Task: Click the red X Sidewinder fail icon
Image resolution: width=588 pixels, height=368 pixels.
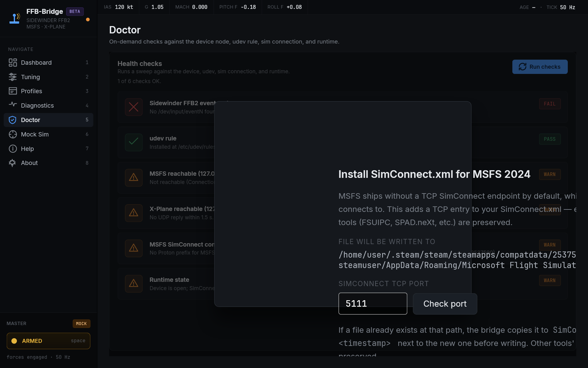Action: click(x=134, y=107)
